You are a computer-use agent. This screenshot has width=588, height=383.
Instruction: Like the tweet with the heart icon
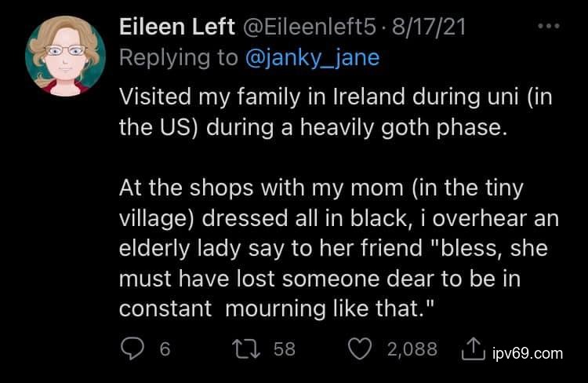[360, 348]
